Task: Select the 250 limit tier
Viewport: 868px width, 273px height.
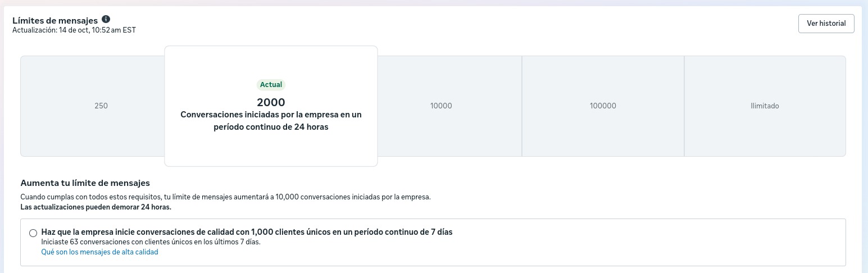Action: pos(101,106)
